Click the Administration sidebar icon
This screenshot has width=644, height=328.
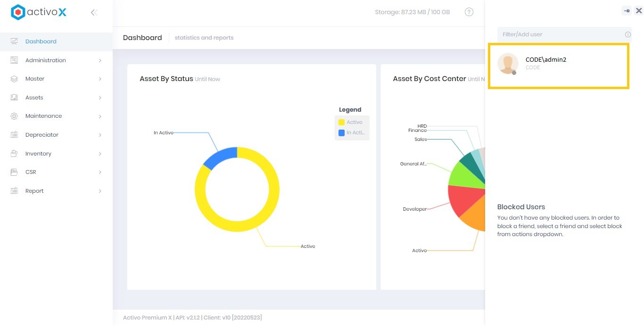click(x=14, y=60)
